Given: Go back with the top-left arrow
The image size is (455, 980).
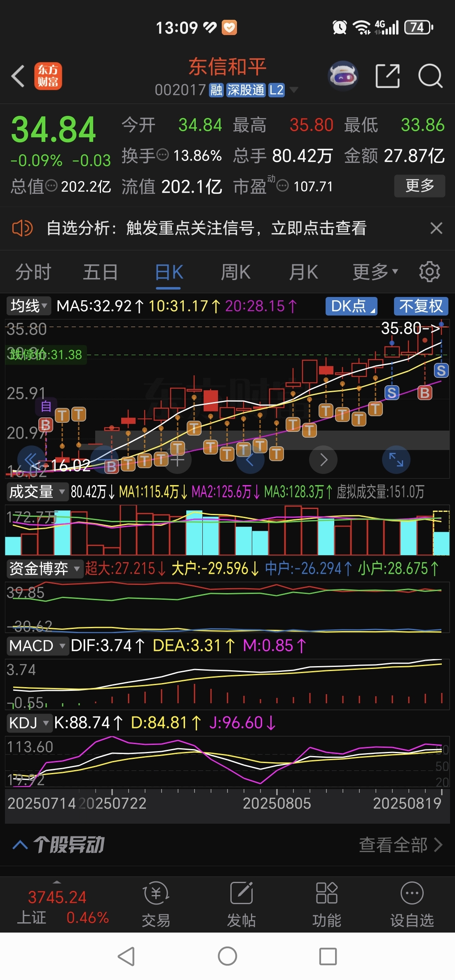Looking at the screenshot, I should [18, 76].
